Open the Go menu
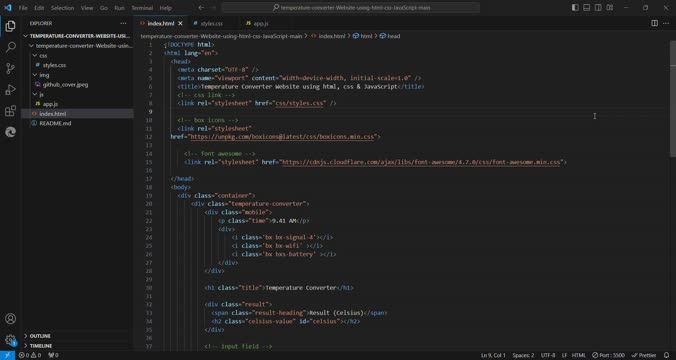Viewport: 676px width, 360px height. click(103, 8)
